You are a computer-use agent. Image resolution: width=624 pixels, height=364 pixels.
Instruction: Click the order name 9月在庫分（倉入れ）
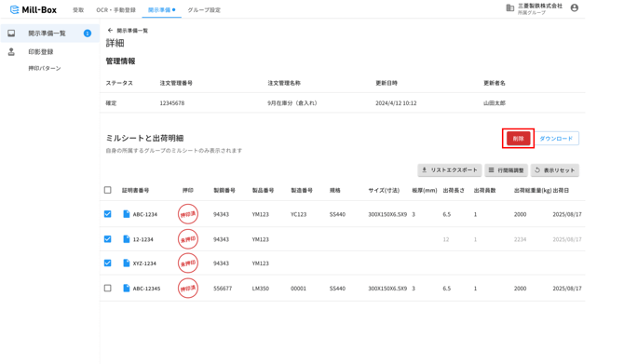292,103
